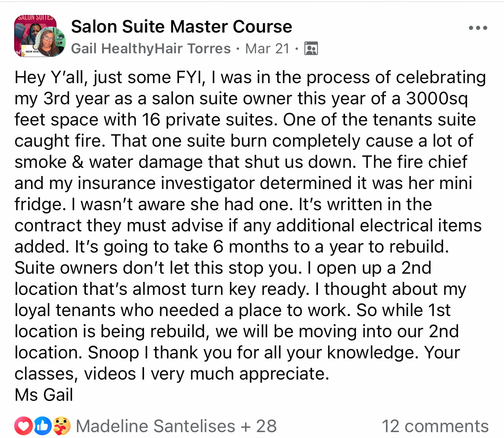The image size is (504, 438).
Task: Click the "3000sq" text in post
Action: 437,98
